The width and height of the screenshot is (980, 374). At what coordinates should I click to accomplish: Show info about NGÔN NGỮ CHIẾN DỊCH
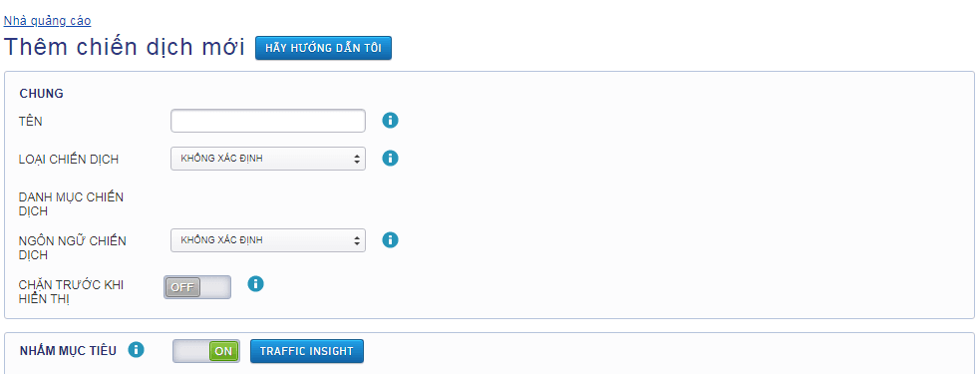pos(390,239)
